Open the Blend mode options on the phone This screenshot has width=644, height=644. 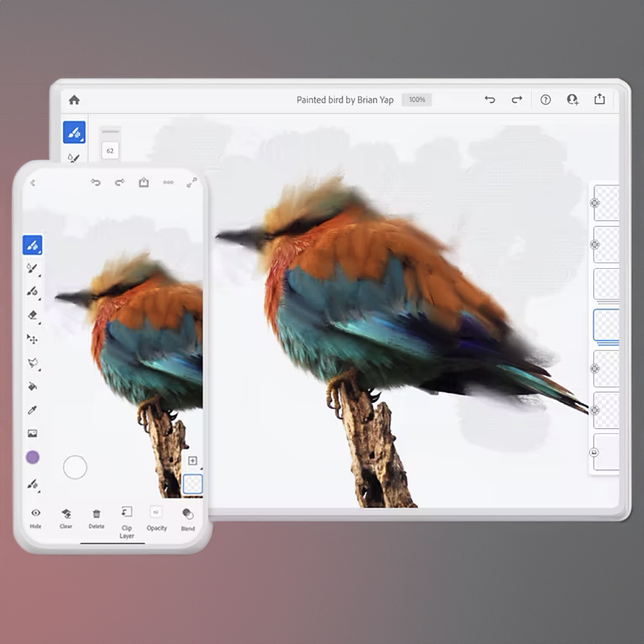click(x=188, y=519)
